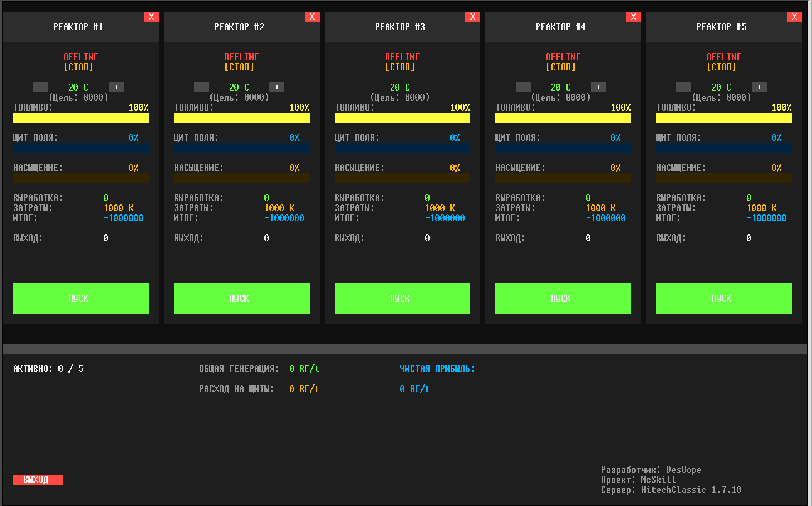
Task: Launch Реактор #5 using ПУСК
Action: tap(724, 299)
